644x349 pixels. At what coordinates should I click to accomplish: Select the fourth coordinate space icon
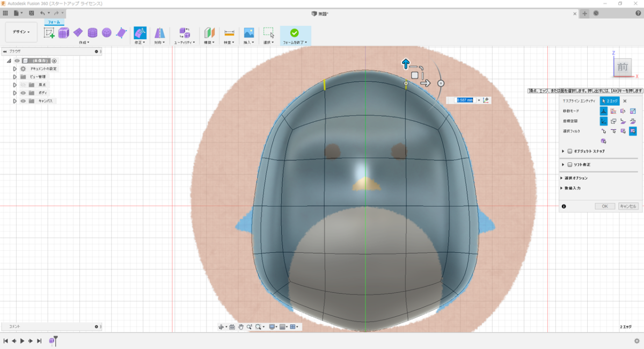click(x=633, y=121)
